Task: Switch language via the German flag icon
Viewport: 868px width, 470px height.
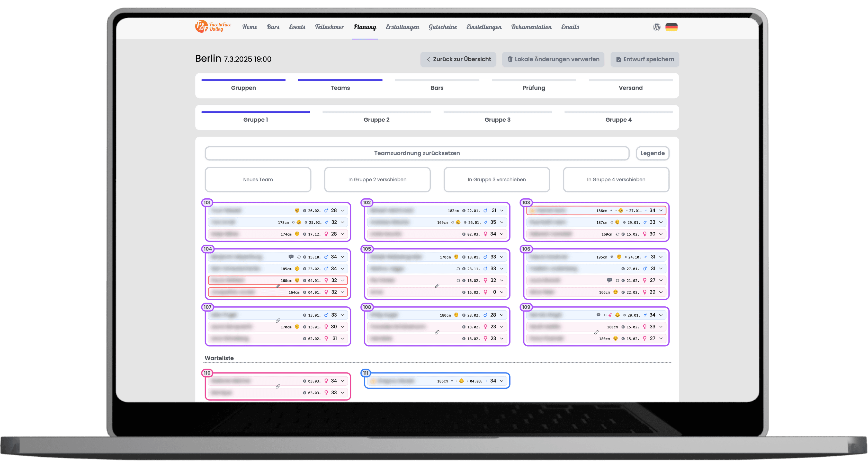Action: (x=672, y=27)
